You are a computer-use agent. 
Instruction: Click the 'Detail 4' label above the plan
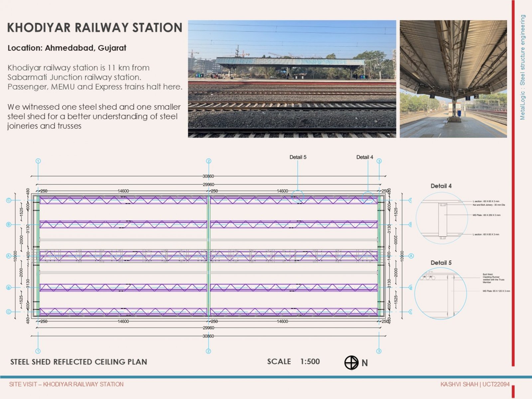click(365, 157)
